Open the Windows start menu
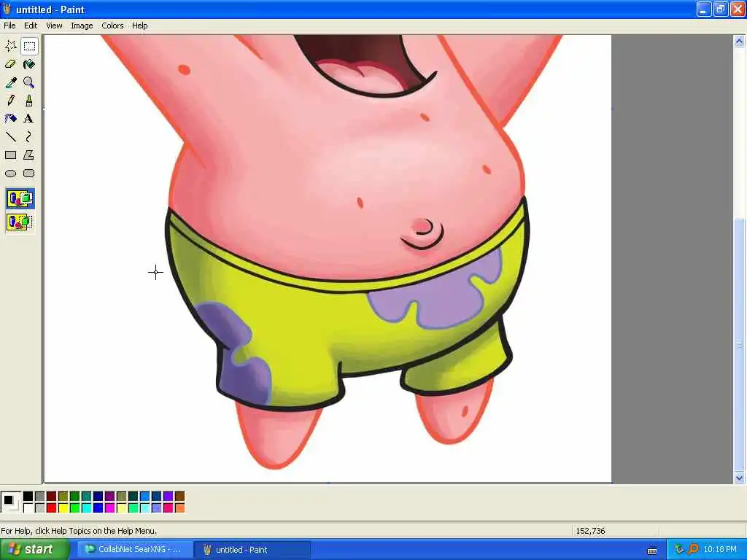Viewport: 747px width, 560px height. point(35,549)
